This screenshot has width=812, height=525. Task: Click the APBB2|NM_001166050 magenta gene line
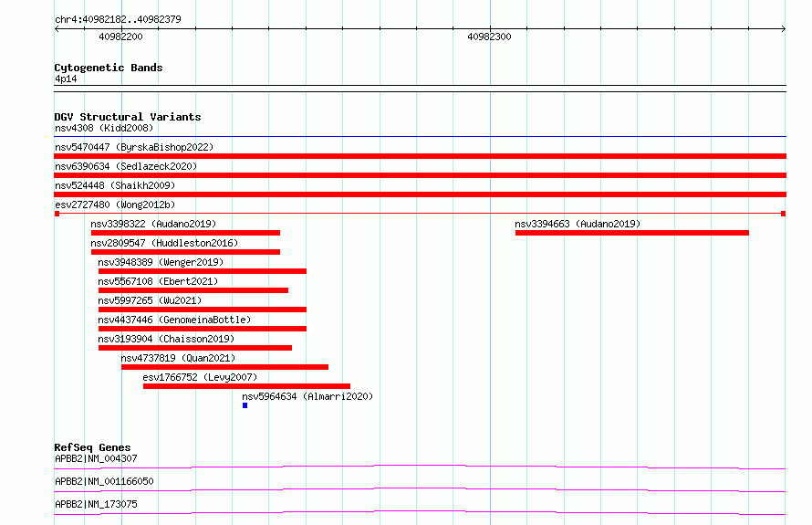(420, 489)
